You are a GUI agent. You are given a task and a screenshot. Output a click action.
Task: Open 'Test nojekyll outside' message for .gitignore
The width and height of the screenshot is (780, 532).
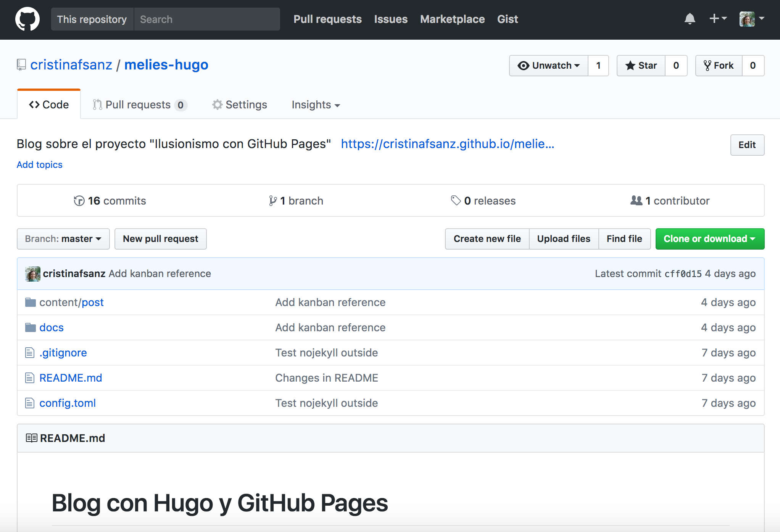pos(327,353)
